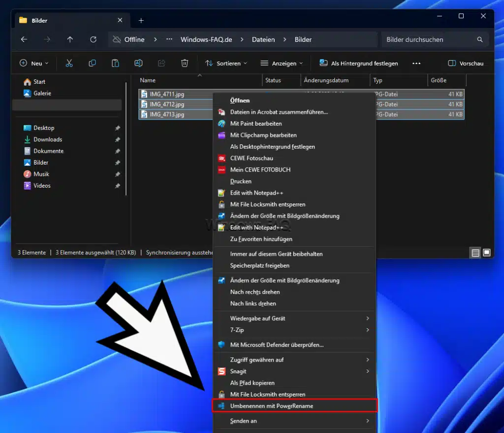The image size is (504, 433).
Task: Choose Mit Clipchamp bearbeiten
Action: 294,135
